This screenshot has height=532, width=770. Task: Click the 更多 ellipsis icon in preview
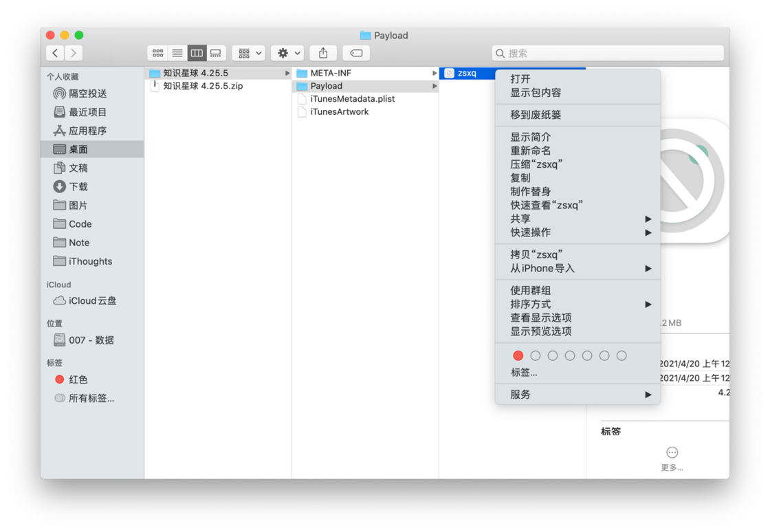[x=672, y=452]
